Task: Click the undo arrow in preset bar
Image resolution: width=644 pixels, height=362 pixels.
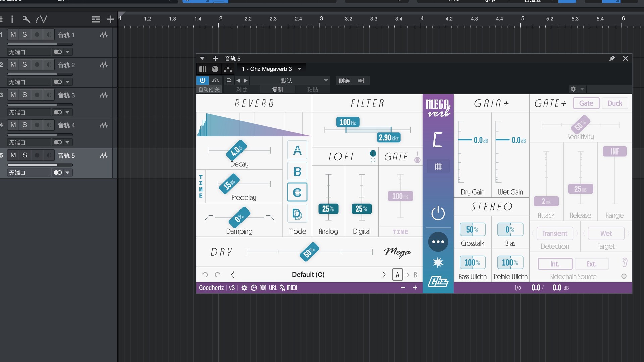Action: [205, 275]
